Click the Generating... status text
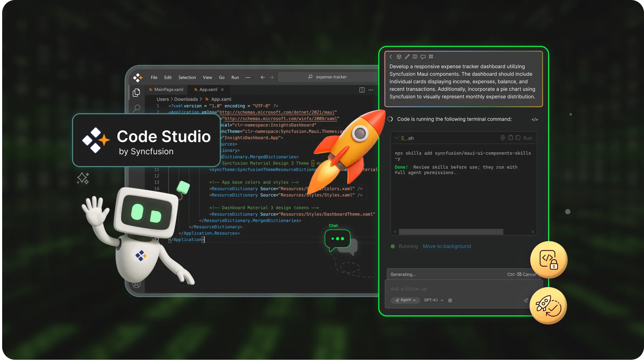 [403, 275]
